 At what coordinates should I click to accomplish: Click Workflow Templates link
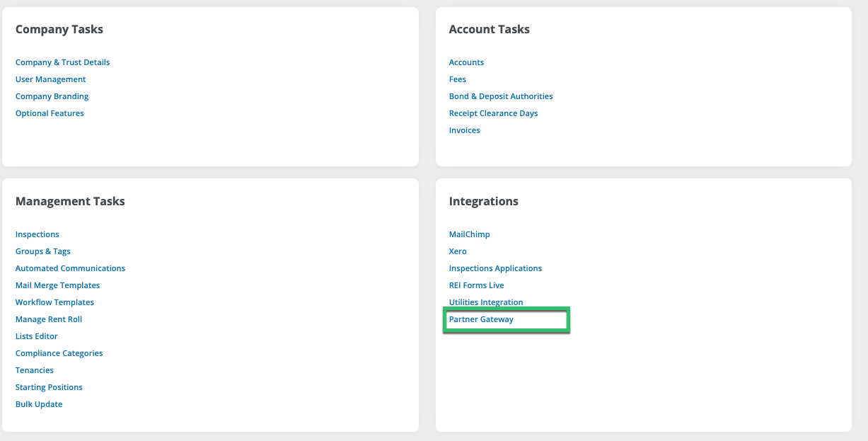click(x=55, y=302)
